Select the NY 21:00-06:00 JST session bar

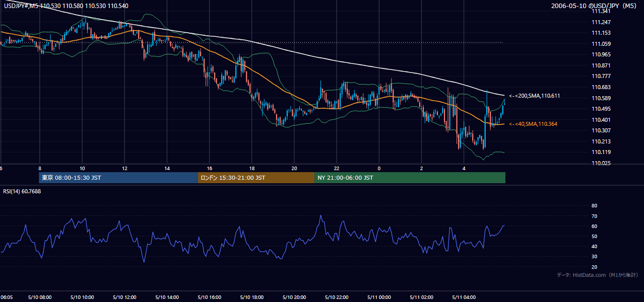coord(410,178)
